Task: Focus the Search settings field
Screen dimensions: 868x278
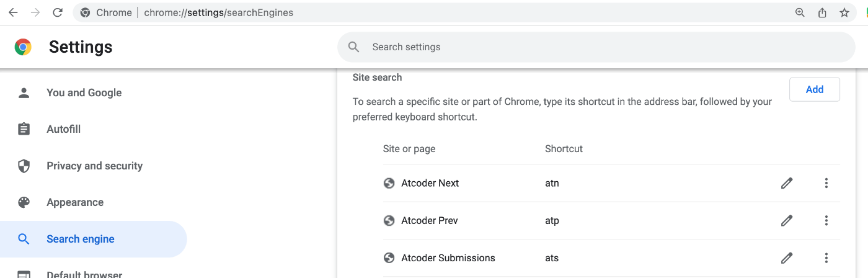Action: (x=596, y=47)
